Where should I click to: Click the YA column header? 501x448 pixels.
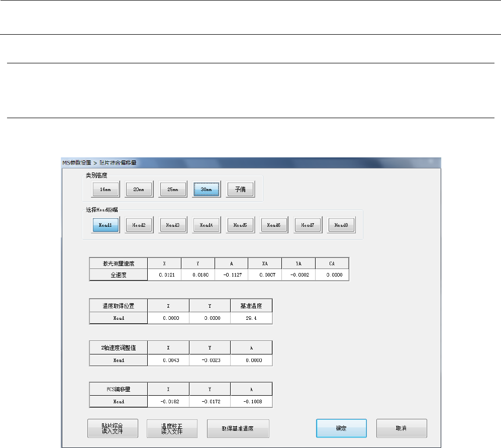(298, 263)
